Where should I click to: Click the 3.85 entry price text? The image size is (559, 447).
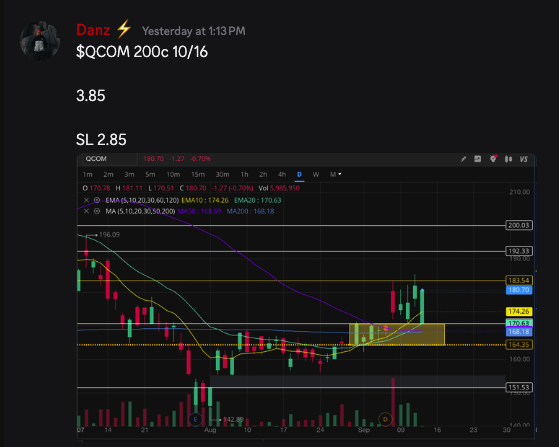pos(91,96)
